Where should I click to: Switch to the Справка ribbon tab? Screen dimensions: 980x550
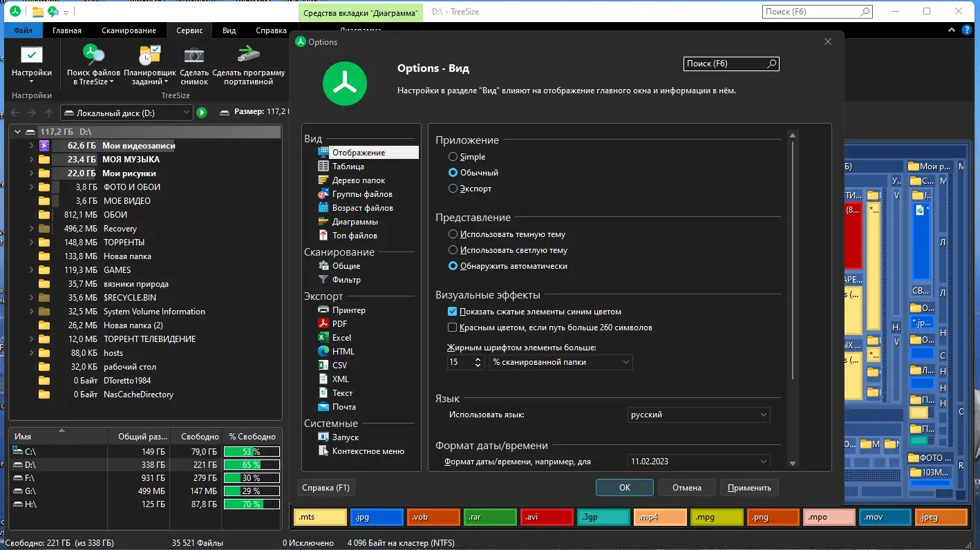pos(271,30)
